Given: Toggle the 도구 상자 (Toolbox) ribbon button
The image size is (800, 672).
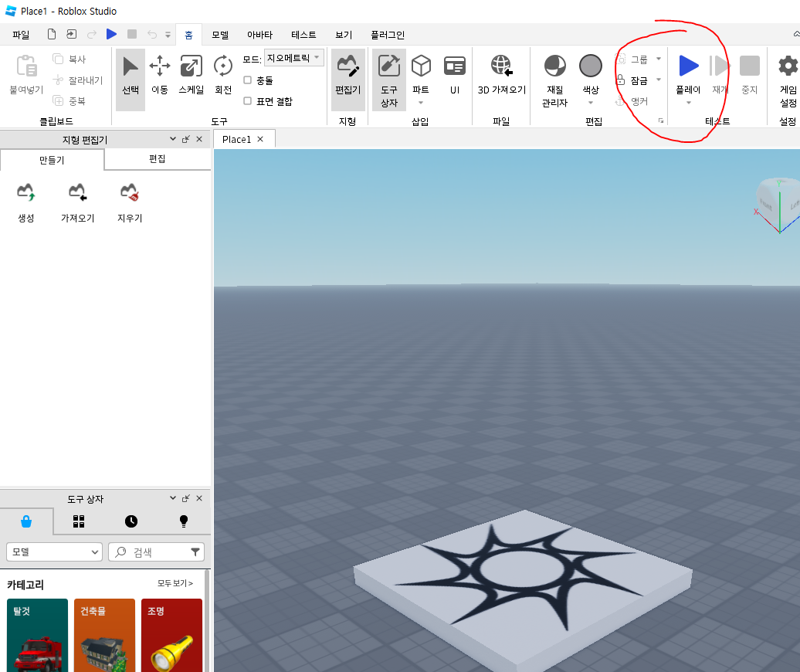Looking at the screenshot, I should 388,80.
